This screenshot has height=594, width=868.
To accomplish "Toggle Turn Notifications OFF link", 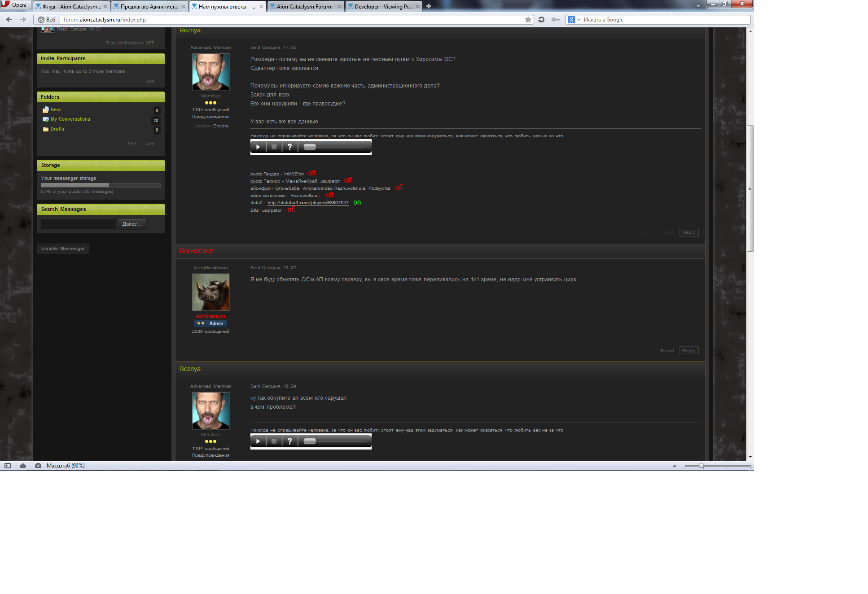I will 130,43.
